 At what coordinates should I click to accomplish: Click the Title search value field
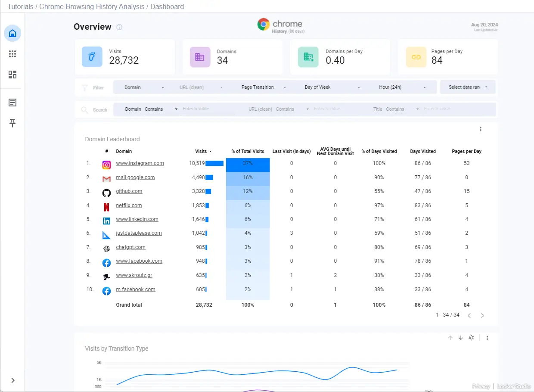453,109
